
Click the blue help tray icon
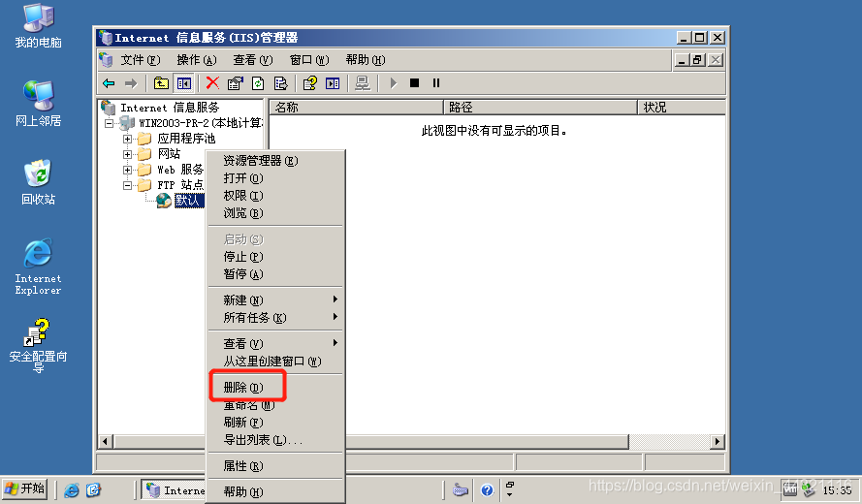(487, 489)
